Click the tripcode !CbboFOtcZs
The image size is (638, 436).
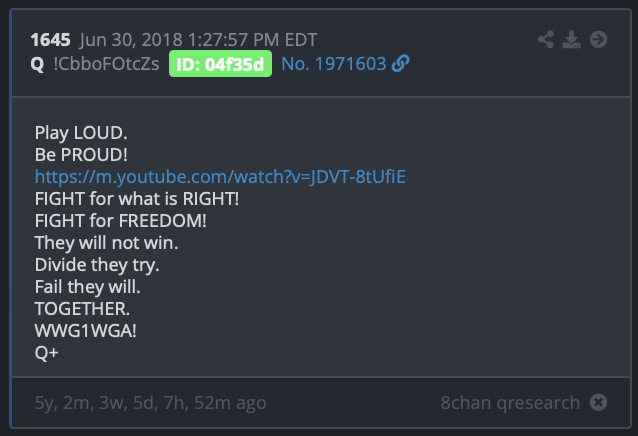pos(106,64)
